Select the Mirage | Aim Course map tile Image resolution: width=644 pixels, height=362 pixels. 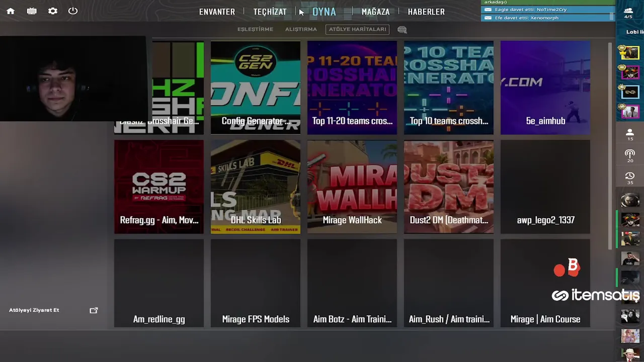point(545,283)
